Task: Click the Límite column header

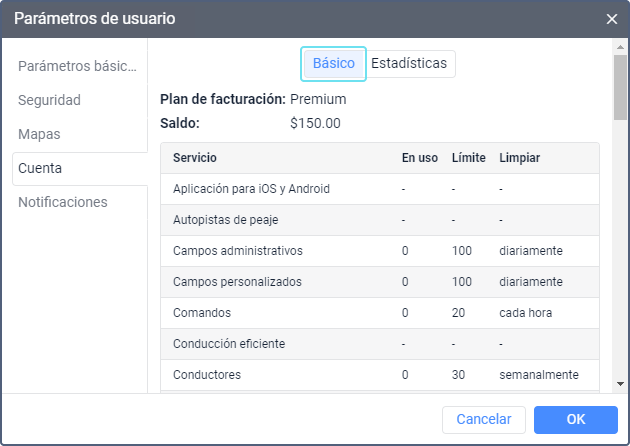Action: pyautogui.click(x=468, y=158)
